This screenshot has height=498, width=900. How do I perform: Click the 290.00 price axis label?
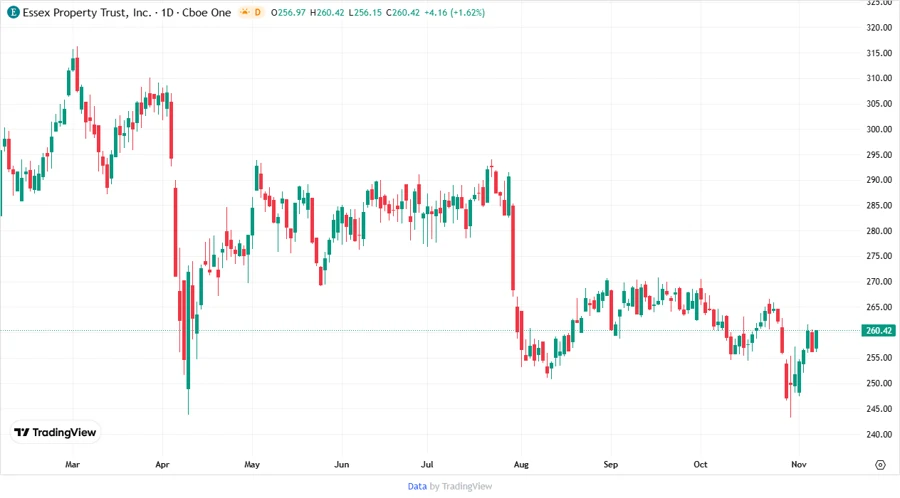click(879, 180)
